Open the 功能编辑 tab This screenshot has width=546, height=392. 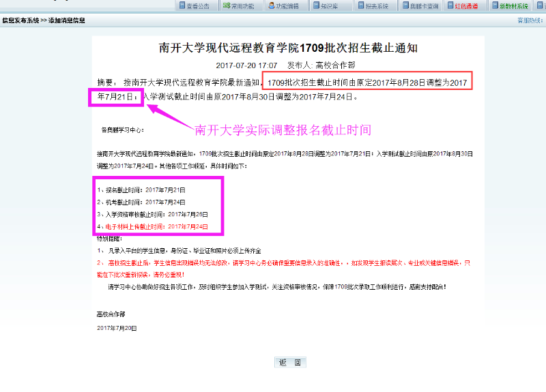tap(283, 6)
